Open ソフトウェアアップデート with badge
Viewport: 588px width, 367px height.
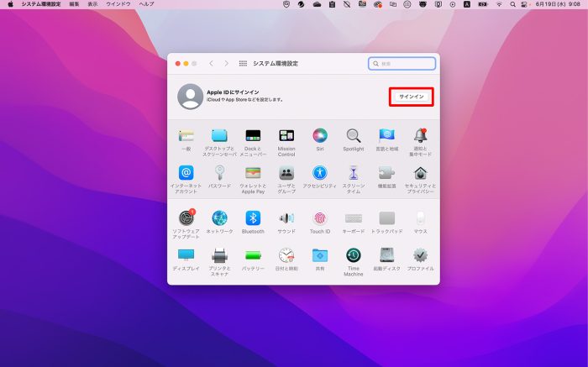186,218
